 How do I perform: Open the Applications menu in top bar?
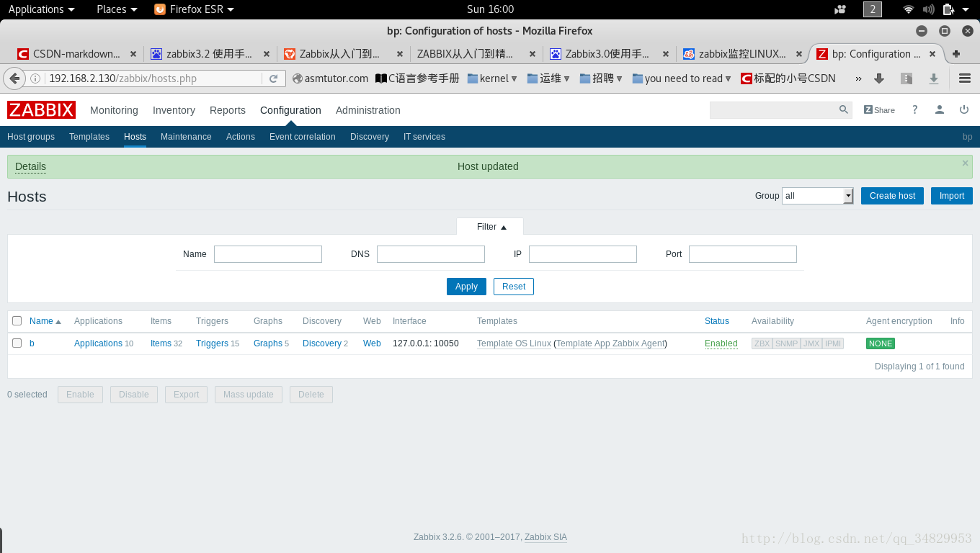point(41,9)
